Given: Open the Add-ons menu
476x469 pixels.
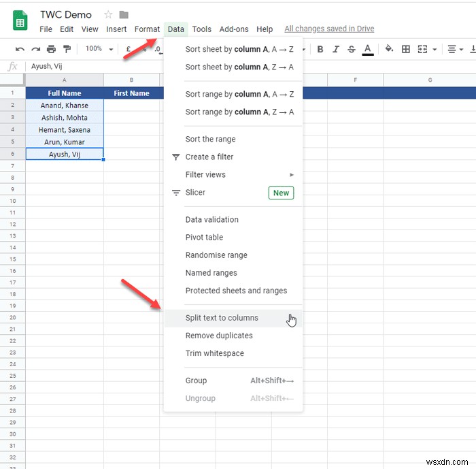Looking at the screenshot, I should (x=234, y=29).
